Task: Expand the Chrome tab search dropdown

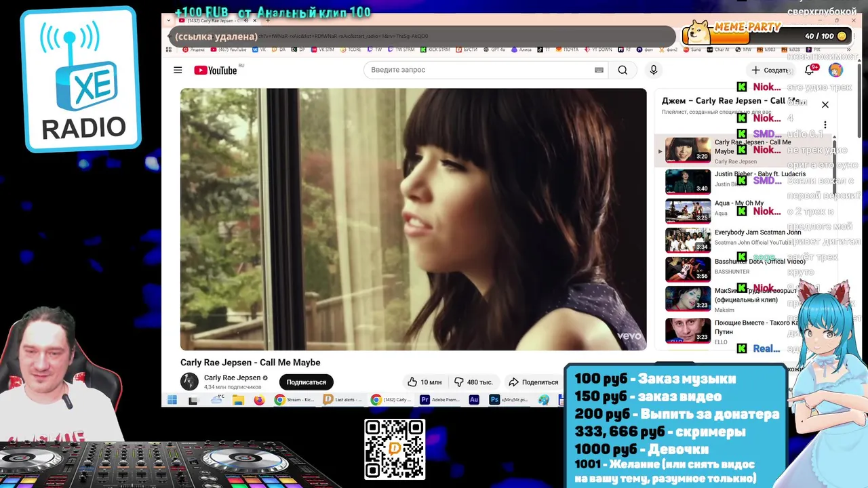Action: (169, 20)
